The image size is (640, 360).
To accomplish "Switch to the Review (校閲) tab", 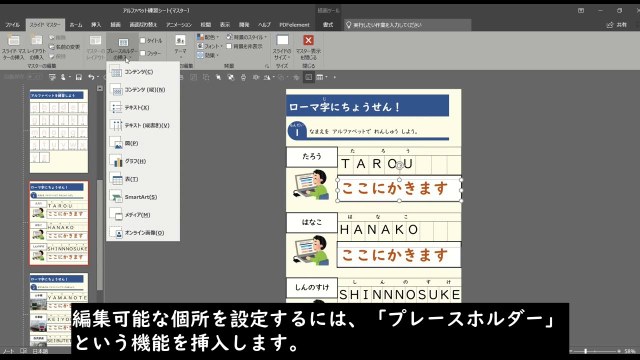I will coord(206,25).
